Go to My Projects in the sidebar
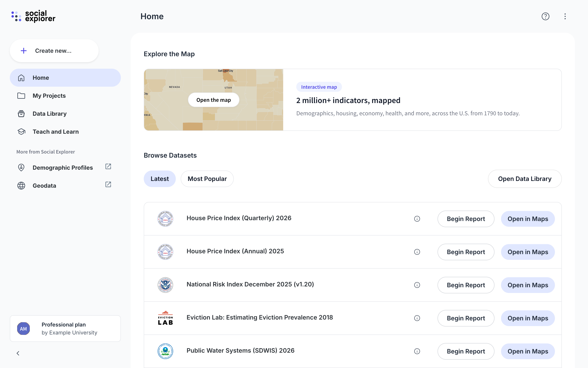The height and width of the screenshot is (368, 588). pos(65,96)
